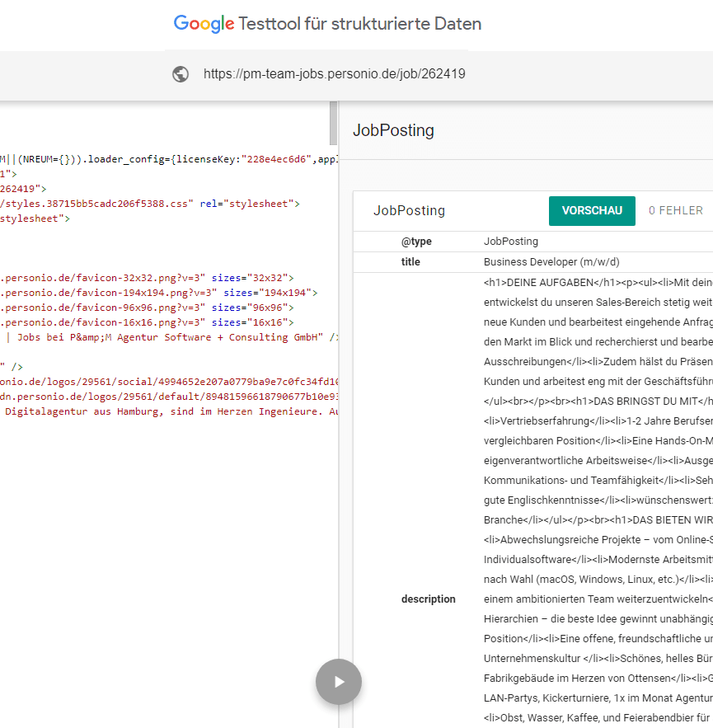Image resolution: width=713 pixels, height=728 pixels.
Task: Click the favicon-16x16.png code line
Action: tap(148, 322)
